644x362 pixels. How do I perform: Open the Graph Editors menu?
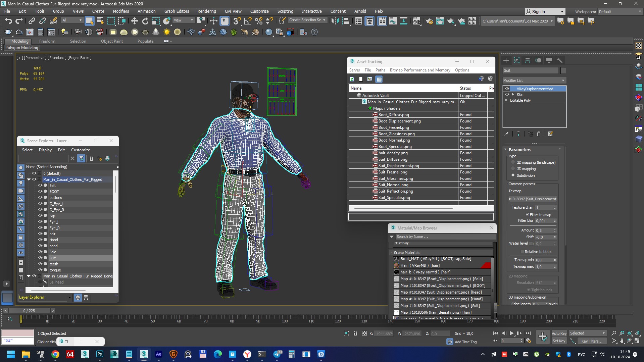(177, 11)
